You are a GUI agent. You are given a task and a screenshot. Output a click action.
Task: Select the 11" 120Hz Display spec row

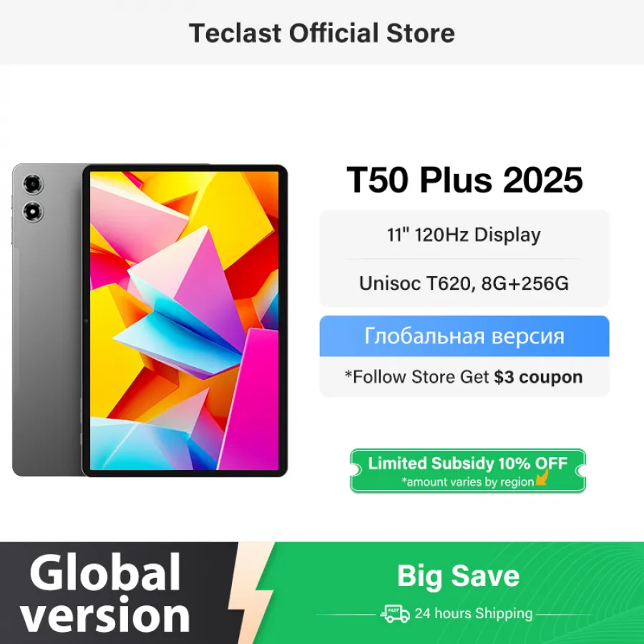coord(464,235)
